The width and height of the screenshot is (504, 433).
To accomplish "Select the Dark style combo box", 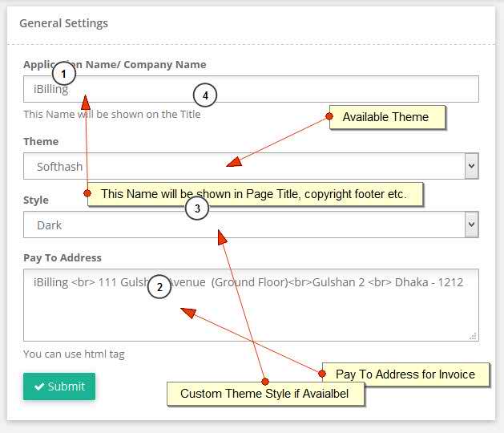I will [251, 225].
